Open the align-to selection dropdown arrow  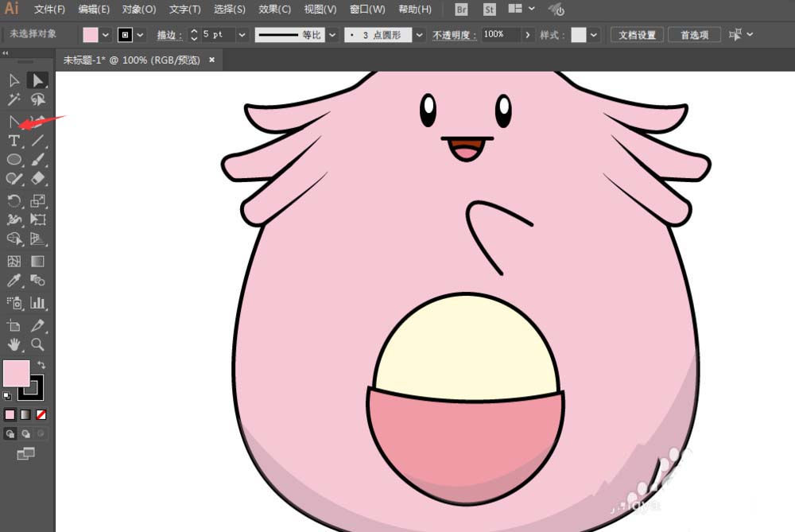click(x=750, y=34)
